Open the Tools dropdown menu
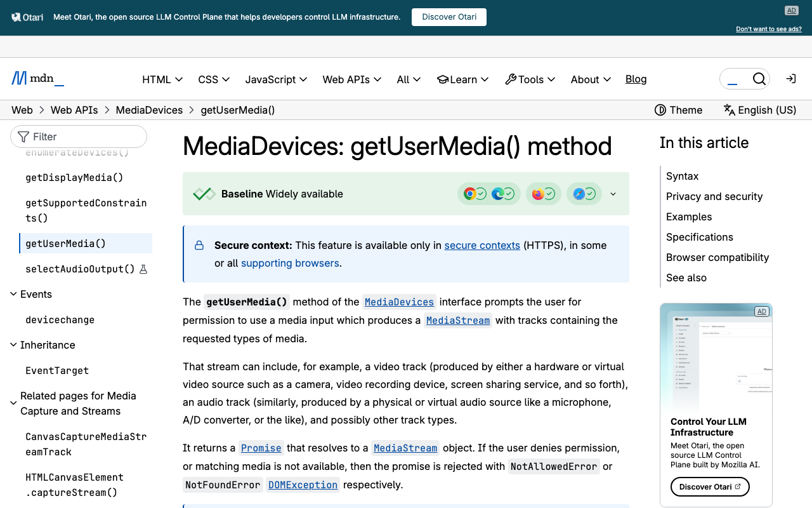812x508 pixels. (530, 79)
